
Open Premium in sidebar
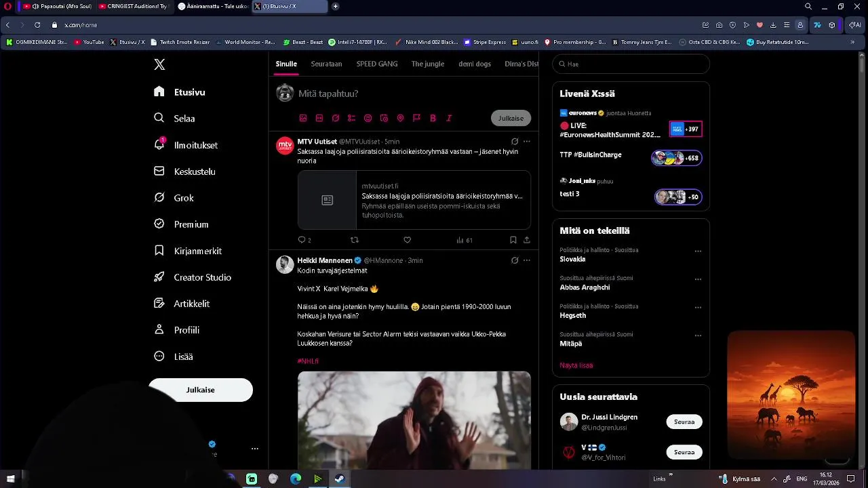[x=181, y=224]
